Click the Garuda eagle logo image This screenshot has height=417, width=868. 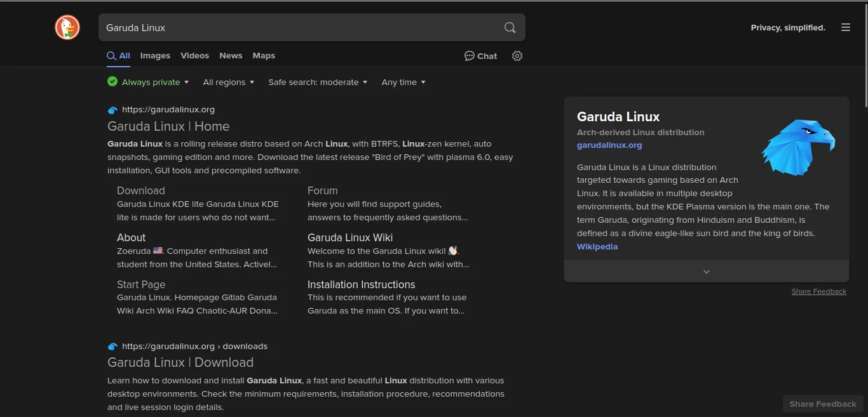(x=798, y=147)
